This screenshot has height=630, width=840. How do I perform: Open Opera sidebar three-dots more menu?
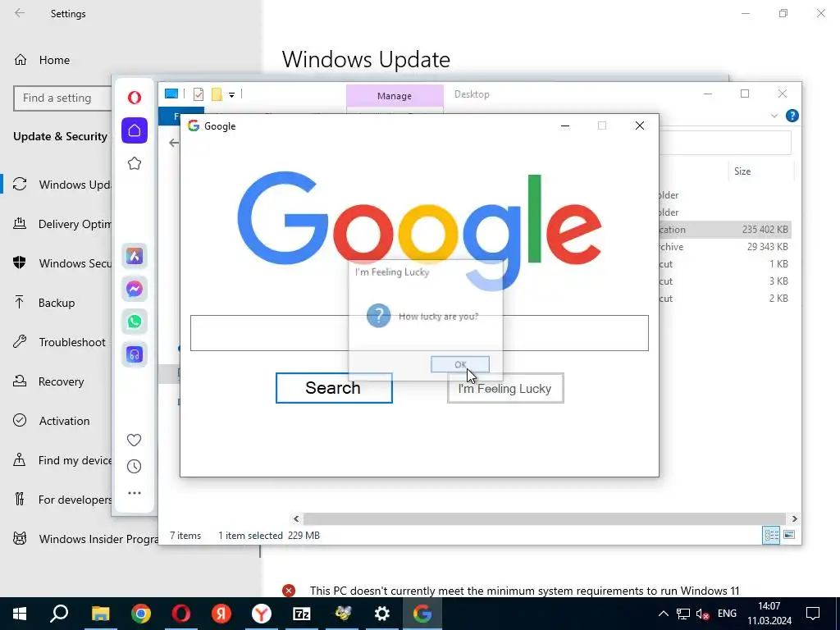click(135, 493)
